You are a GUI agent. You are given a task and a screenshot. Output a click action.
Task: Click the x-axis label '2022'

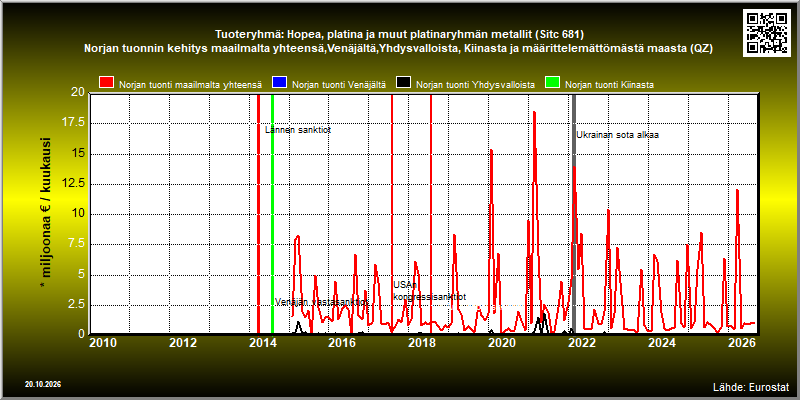[x=581, y=343]
